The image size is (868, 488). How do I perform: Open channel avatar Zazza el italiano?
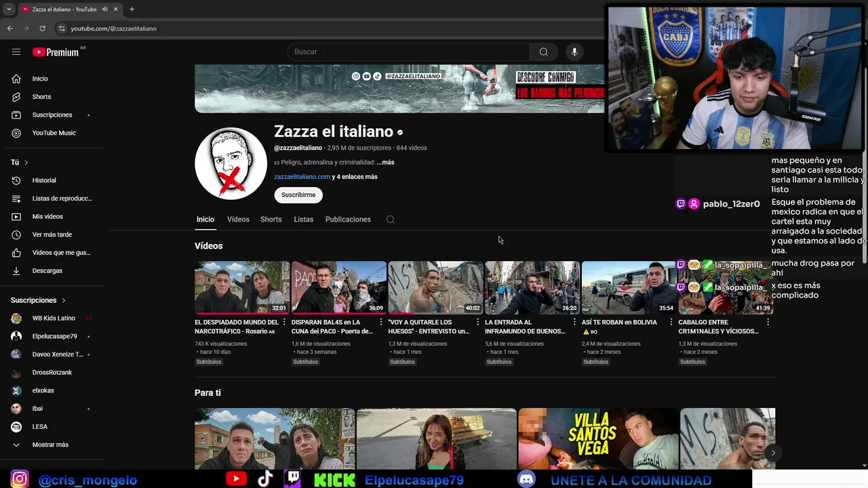point(231,163)
